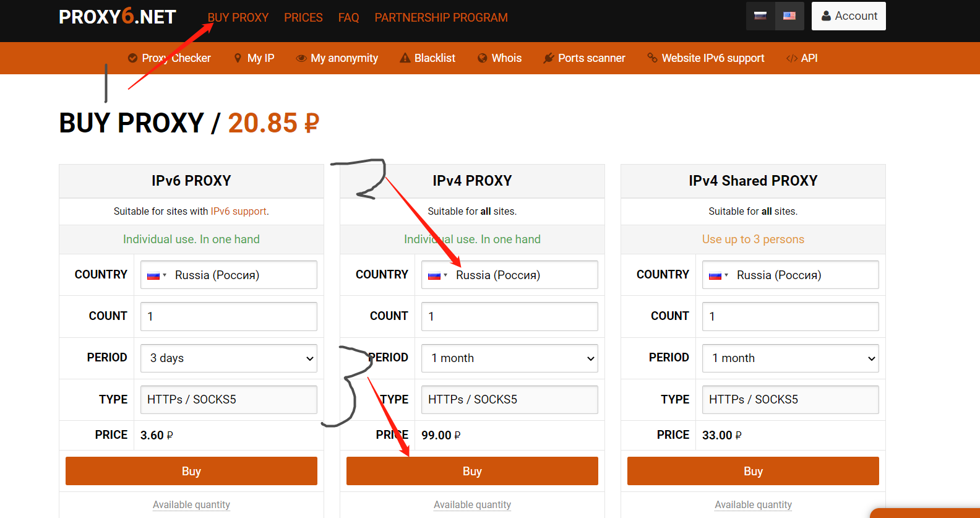The image size is (980, 518).
Task: Open the Account button
Action: tap(849, 16)
